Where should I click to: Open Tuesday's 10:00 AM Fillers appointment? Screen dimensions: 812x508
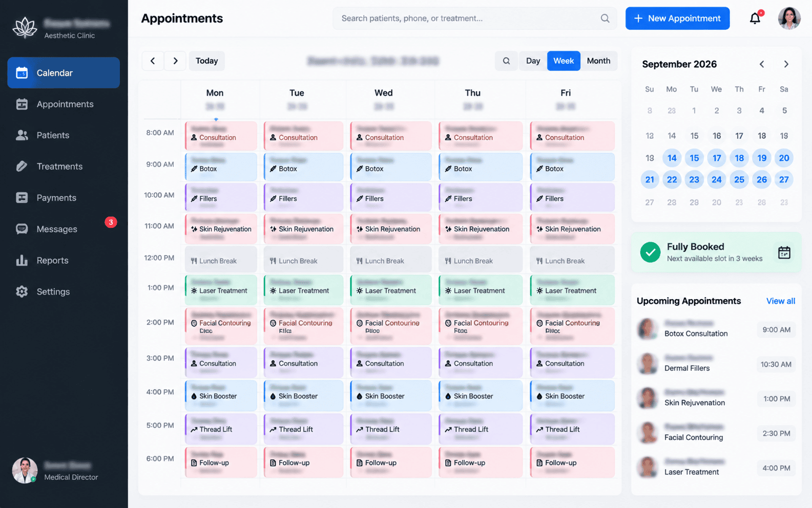(x=303, y=197)
